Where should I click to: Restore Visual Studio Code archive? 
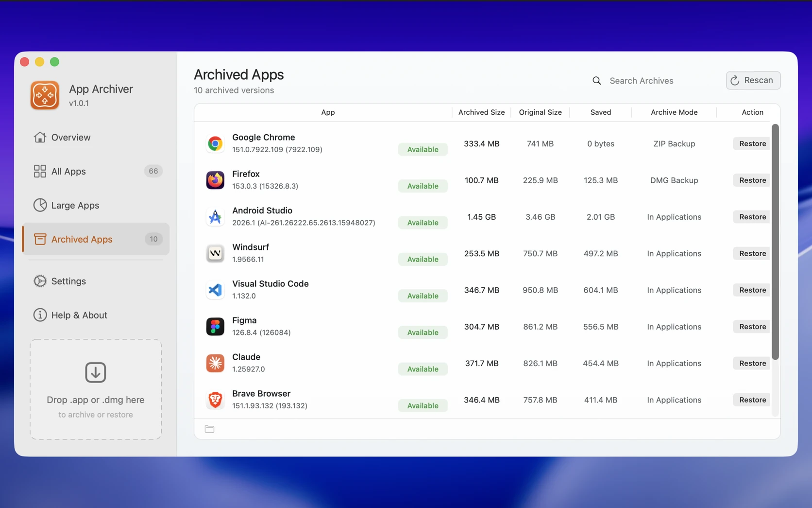(x=752, y=290)
